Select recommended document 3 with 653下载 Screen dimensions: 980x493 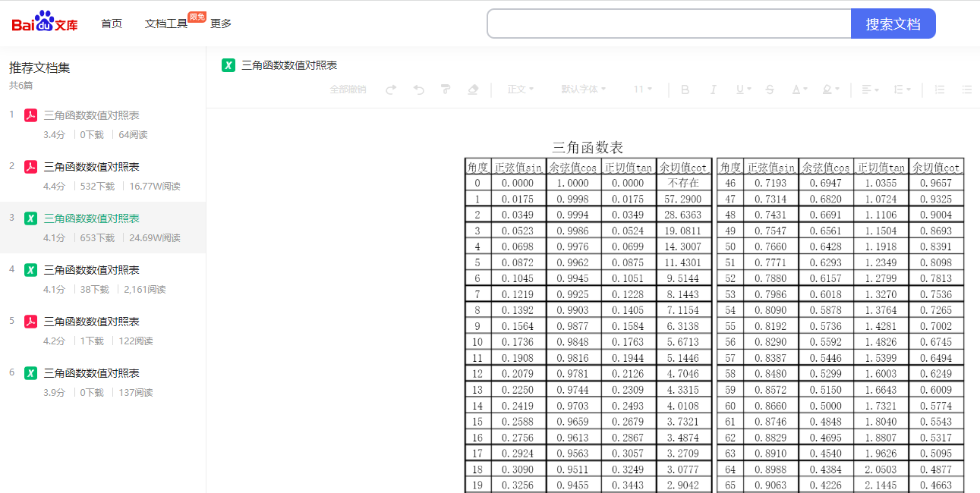pyautogui.click(x=102, y=228)
